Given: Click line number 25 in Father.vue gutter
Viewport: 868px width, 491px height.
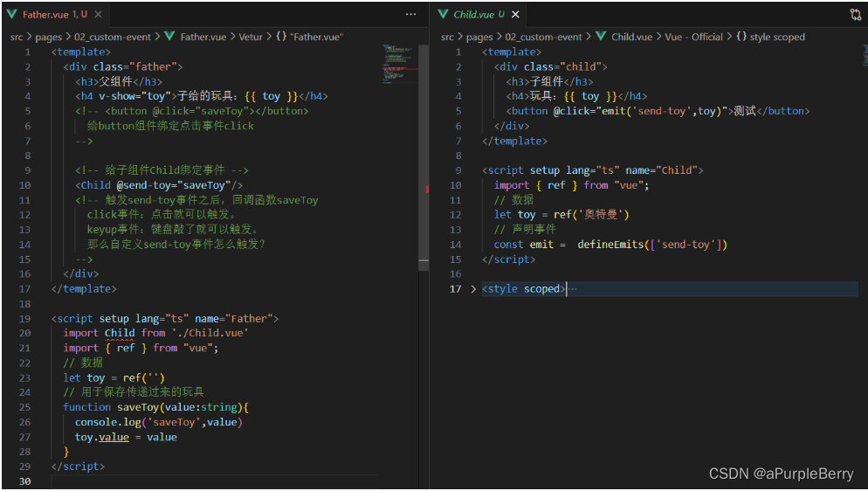Looking at the screenshot, I should pyautogui.click(x=25, y=407).
